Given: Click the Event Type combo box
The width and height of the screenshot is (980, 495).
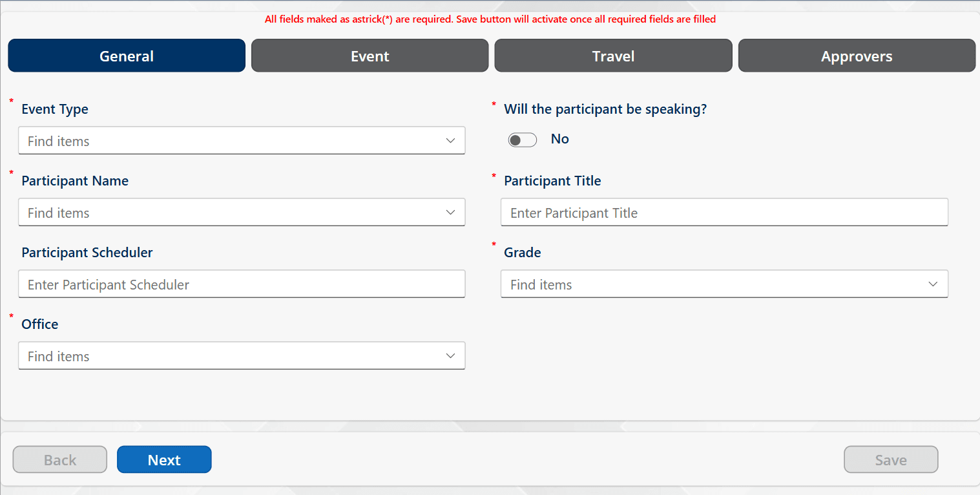Looking at the screenshot, I should (242, 140).
